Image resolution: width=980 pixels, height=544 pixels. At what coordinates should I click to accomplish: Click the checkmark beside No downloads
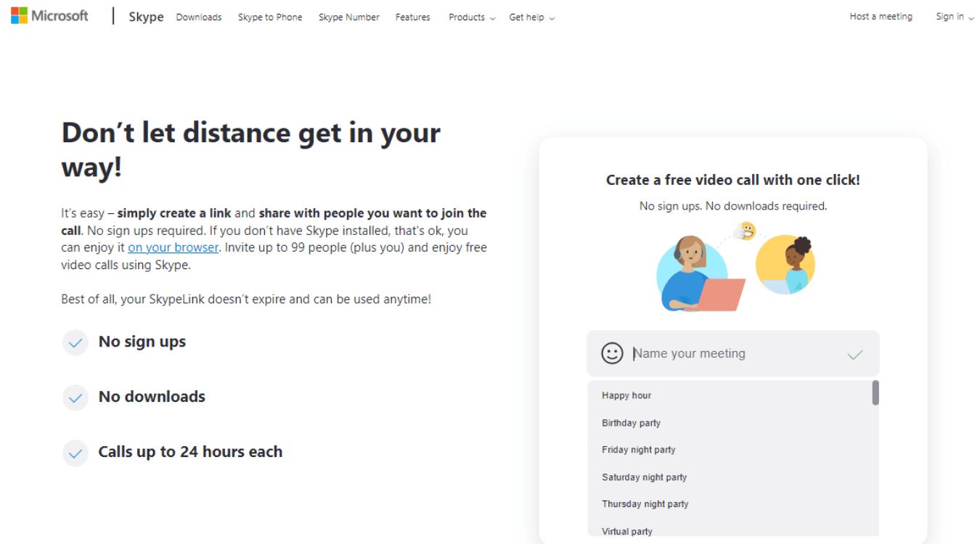(x=75, y=397)
